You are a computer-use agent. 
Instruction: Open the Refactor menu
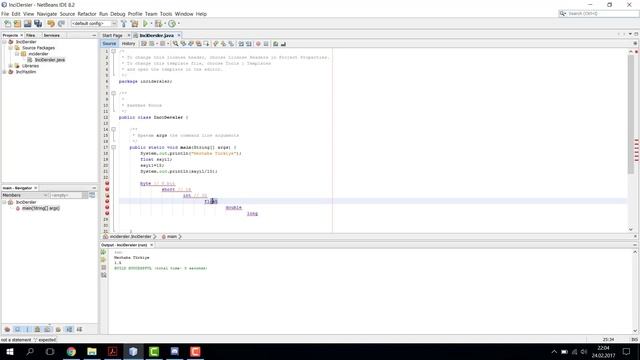[87, 14]
